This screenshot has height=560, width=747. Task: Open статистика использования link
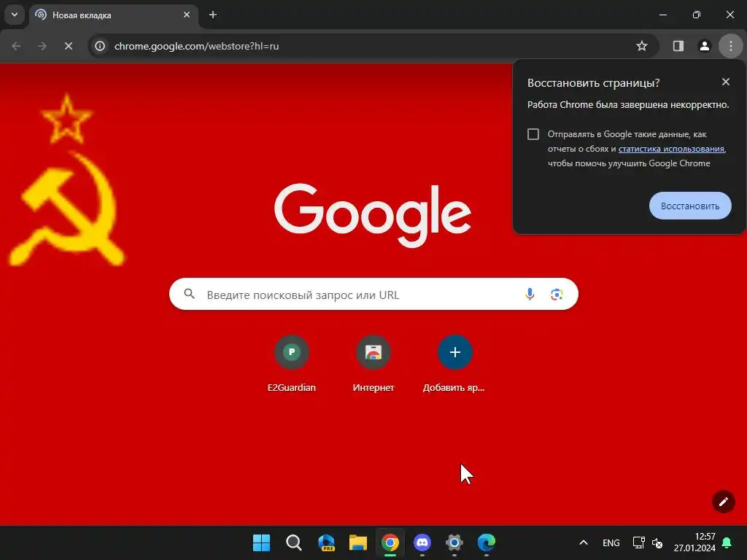671,149
